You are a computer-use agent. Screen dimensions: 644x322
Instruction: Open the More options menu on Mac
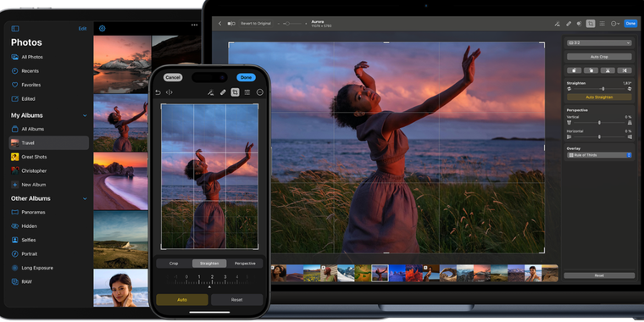[x=615, y=24]
